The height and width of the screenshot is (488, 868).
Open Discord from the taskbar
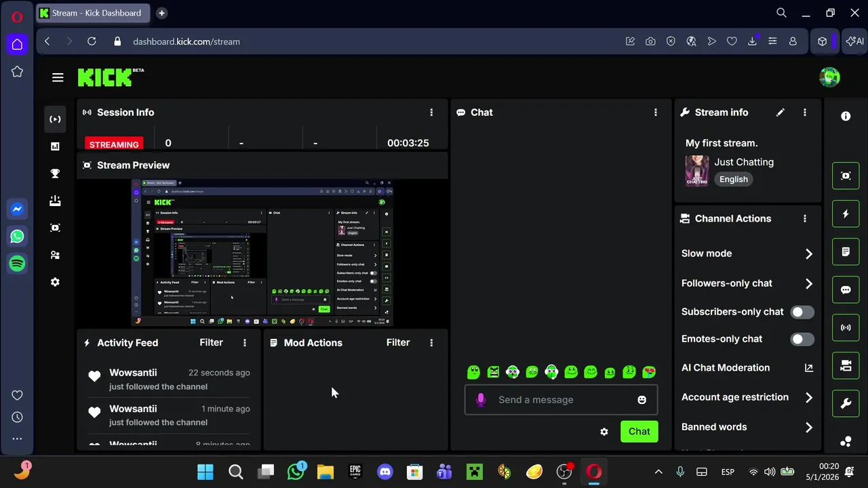[x=385, y=472]
